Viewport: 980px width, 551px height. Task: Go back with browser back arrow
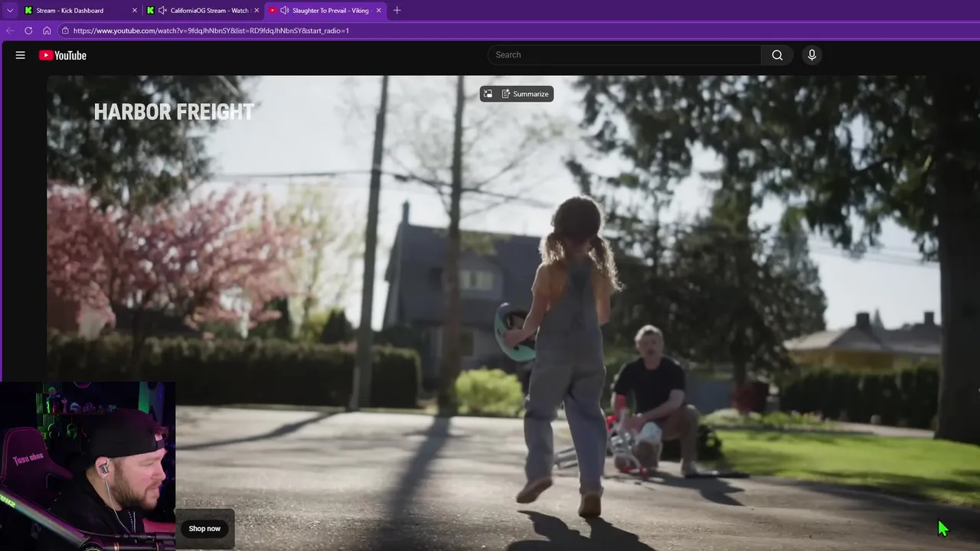(10, 31)
